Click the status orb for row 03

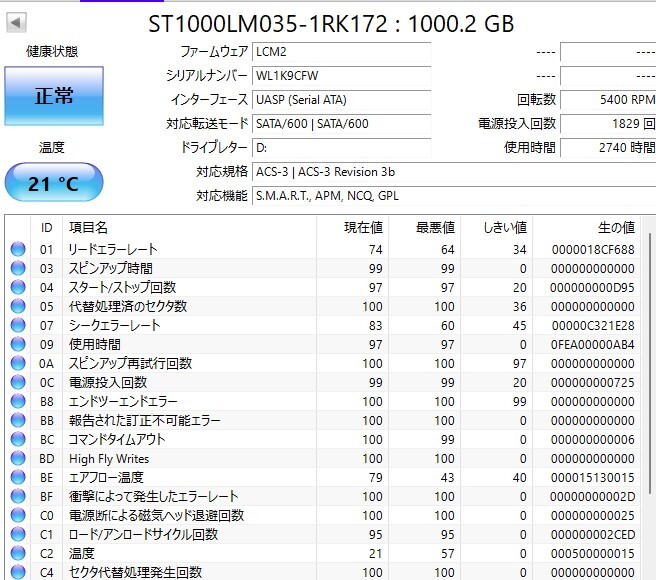pos(18,268)
